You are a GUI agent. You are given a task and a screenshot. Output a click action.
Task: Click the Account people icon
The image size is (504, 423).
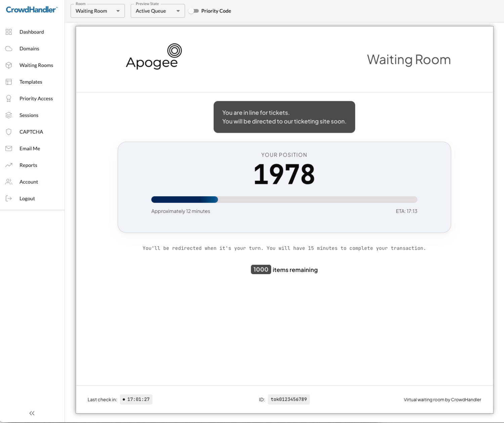[9, 182]
